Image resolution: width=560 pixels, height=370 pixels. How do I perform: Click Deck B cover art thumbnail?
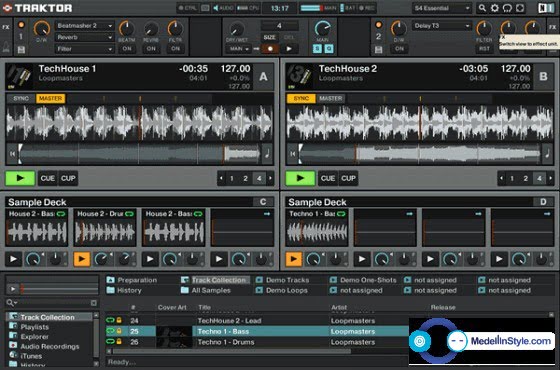pos(300,76)
